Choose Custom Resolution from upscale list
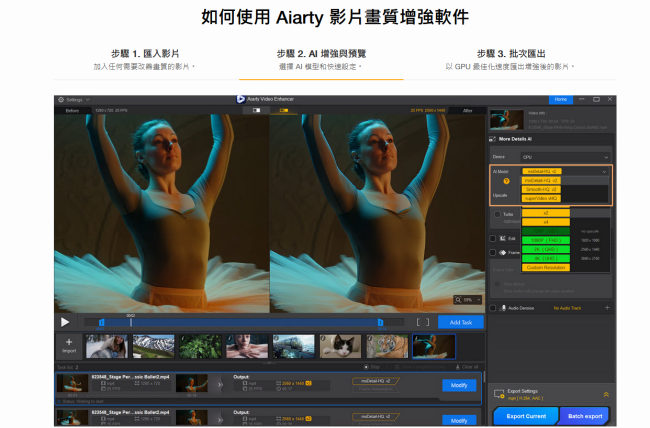The height and width of the screenshot is (428, 650). click(546, 267)
